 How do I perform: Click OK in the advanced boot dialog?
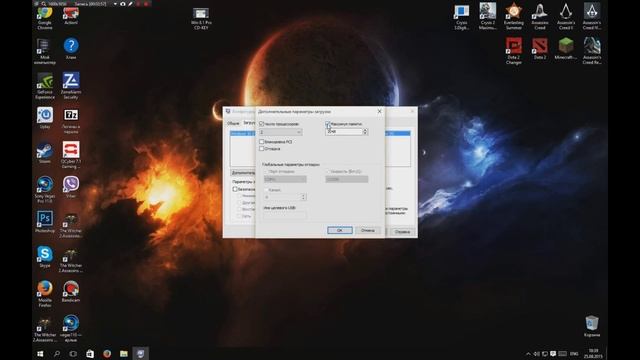coord(340,230)
